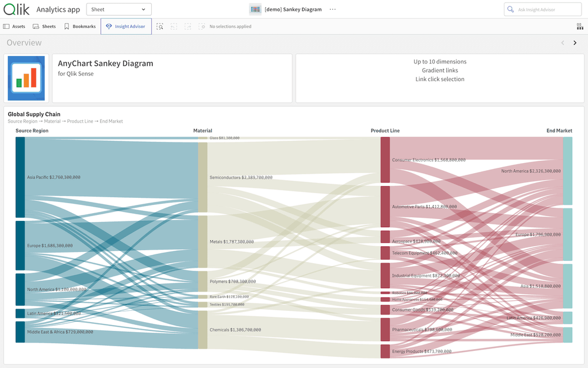Select the Consumer Electronics product node
Image resolution: width=588 pixels, height=368 pixels.
(x=385, y=160)
